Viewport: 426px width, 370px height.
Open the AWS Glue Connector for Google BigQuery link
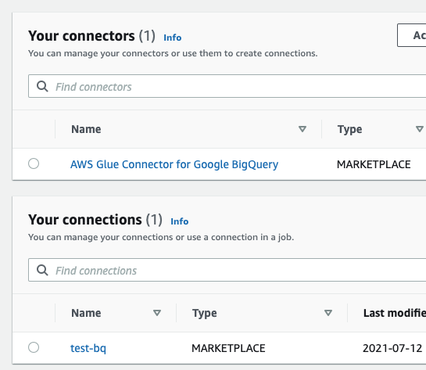(174, 164)
